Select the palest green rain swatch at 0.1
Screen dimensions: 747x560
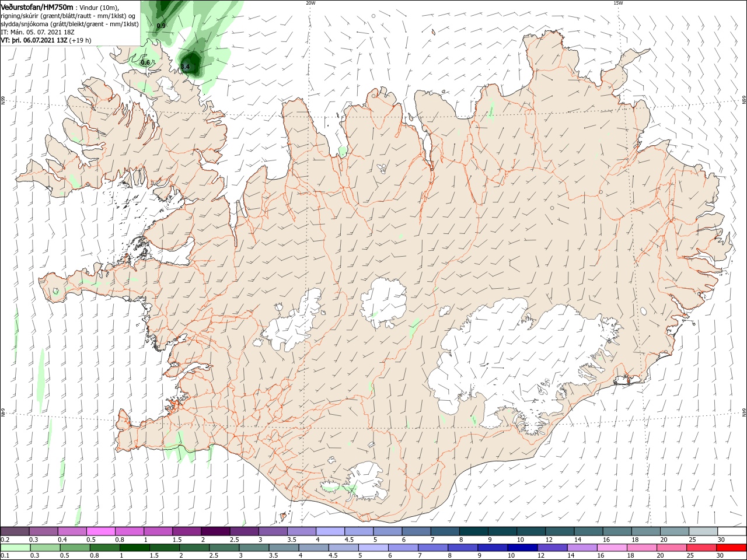pos(16,548)
